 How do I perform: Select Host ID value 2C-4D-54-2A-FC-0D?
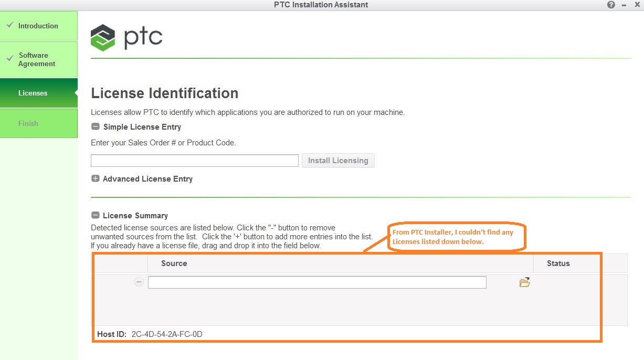click(x=167, y=334)
